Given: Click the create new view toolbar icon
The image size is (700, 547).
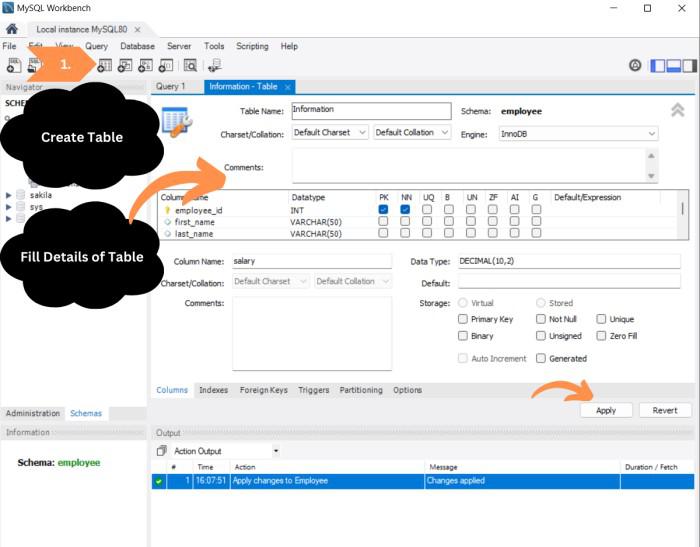Looking at the screenshot, I should 125,65.
